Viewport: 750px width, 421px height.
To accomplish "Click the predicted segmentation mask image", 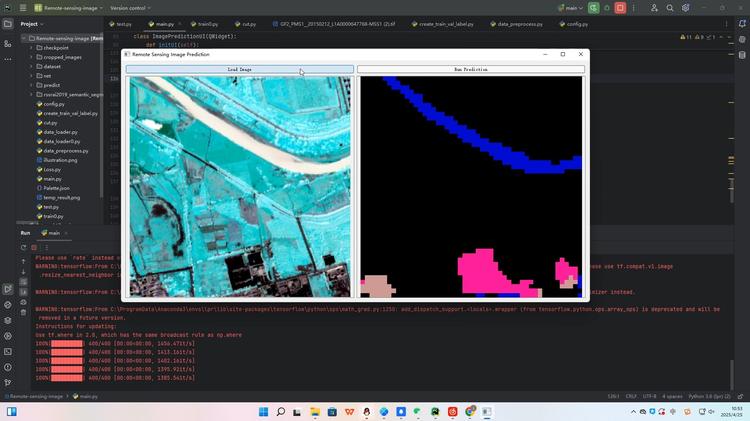I will (471, 187).
